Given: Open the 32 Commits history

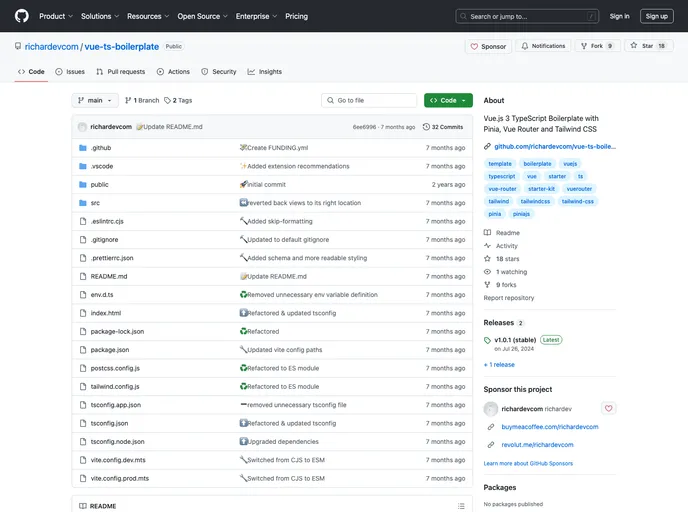Looking at the screenshot, I should click(443, 127).
